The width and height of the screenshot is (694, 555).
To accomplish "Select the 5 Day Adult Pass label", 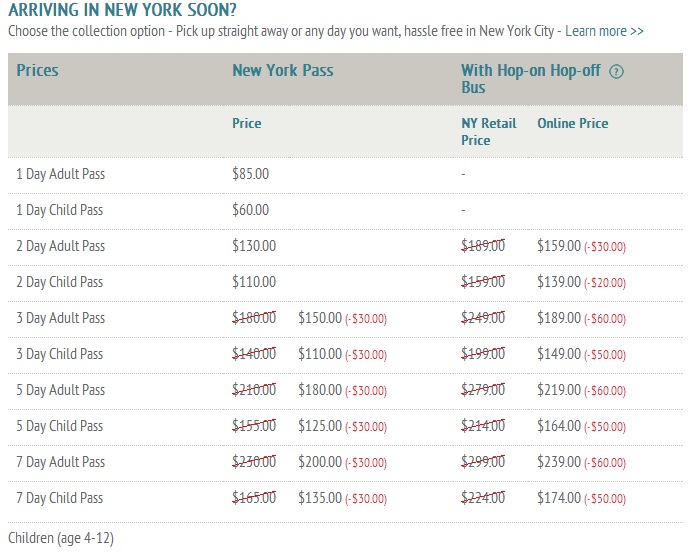I will point(61,390).
